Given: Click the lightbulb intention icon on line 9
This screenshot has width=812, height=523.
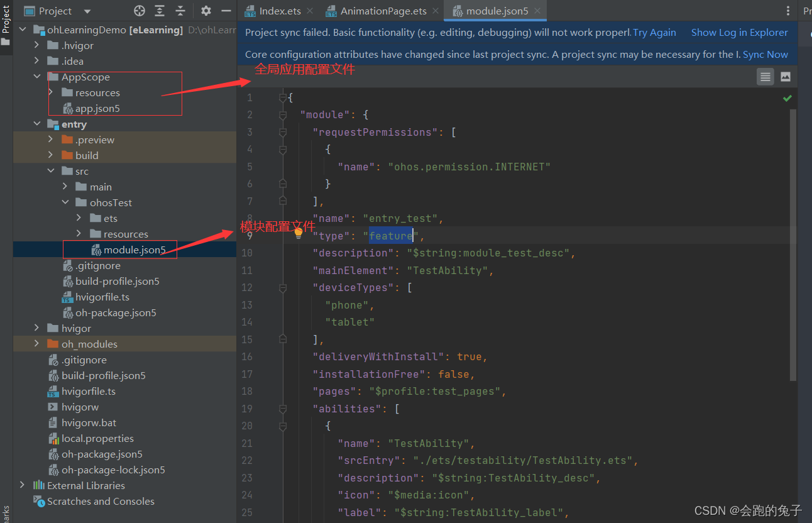Looking at the screenshot, I should pyautogui.click(x=299, y=234).
